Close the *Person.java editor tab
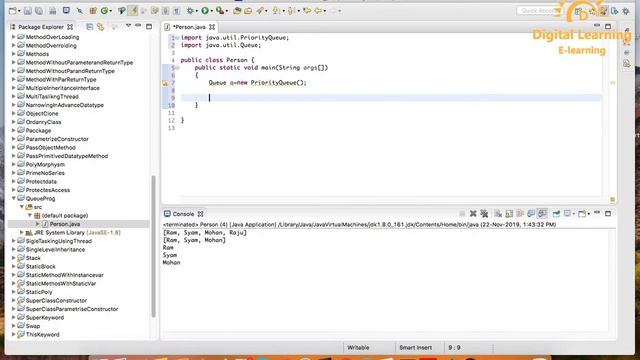The image size is (640, 360). point(212,27)
